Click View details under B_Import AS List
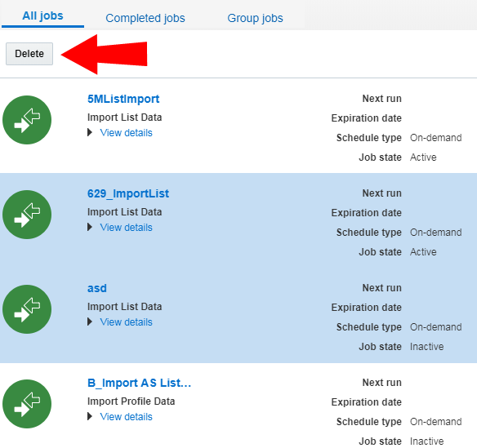477x448 pixels. coord(127,417)
